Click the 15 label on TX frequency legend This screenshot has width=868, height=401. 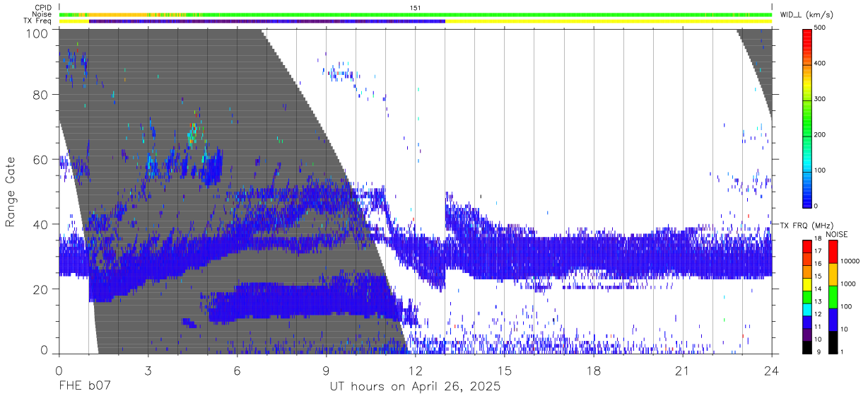pos(818,276)
